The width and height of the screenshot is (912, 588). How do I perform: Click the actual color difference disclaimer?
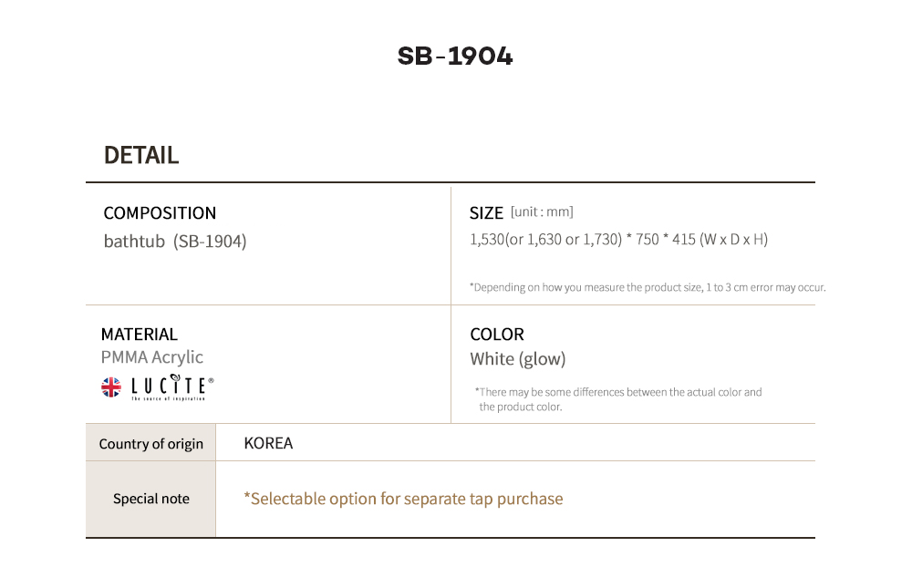click(x=618, y=399)
